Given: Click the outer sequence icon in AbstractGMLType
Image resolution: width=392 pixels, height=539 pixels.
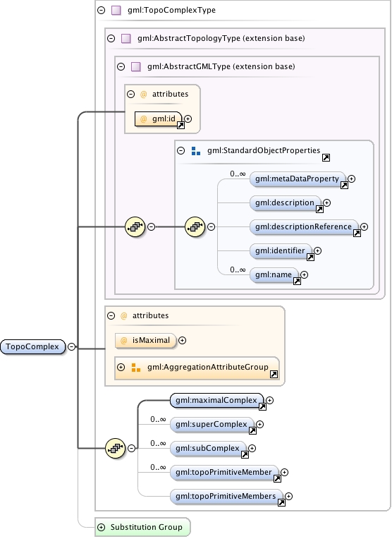Looking at the screenshot, I should [x=135, y=227].
